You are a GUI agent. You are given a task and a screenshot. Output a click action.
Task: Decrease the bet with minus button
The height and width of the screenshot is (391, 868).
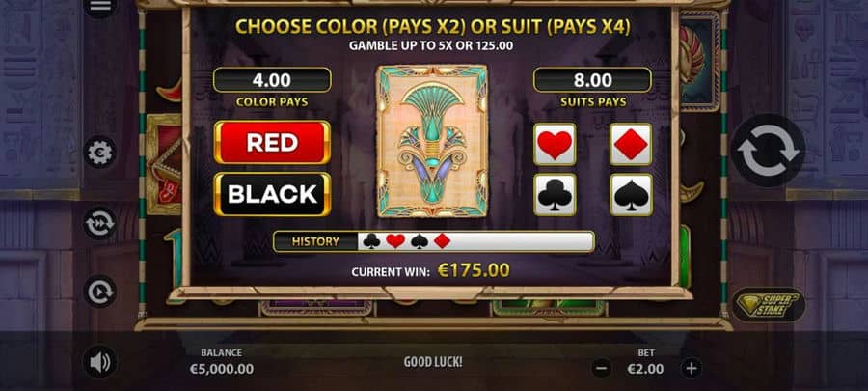point(601,368)
